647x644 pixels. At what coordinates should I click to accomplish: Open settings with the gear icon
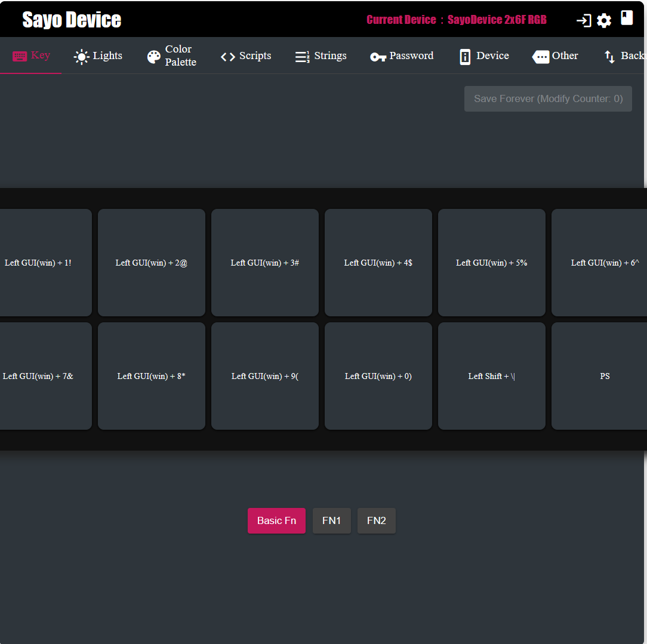(604, 21)
